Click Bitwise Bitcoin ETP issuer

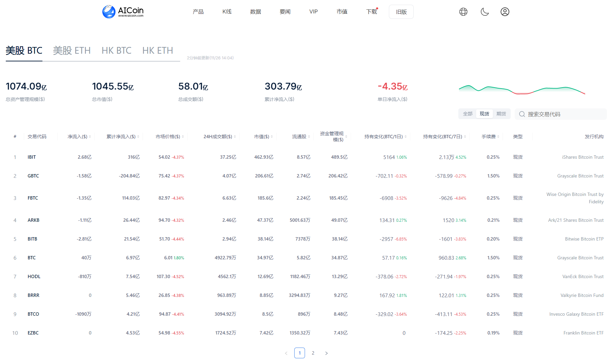584,239
